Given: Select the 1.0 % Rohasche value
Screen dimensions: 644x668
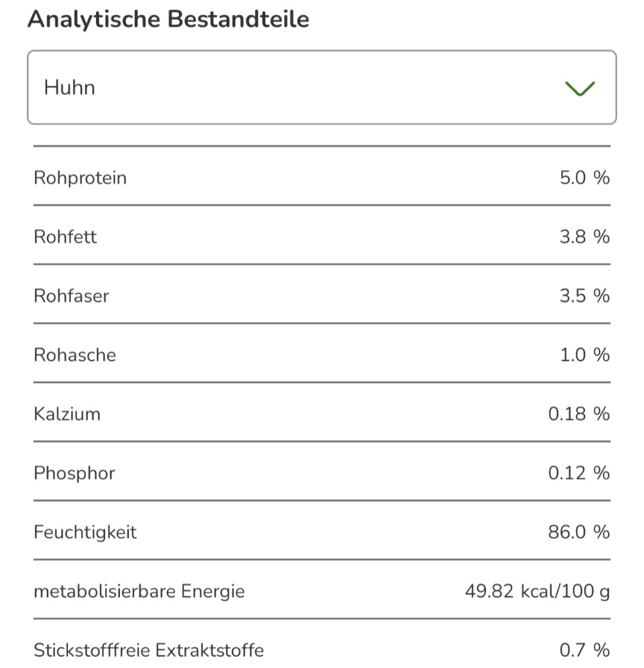Looking at the screenshot, I should pyautogui.click(x=584, y=355).
